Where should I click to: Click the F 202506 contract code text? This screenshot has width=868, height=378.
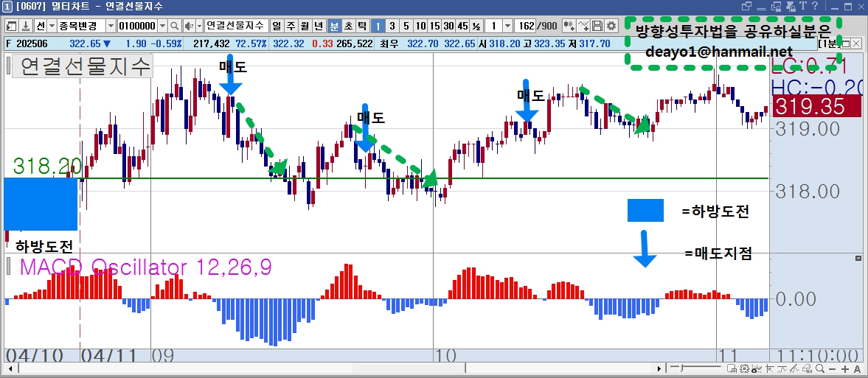tap(26, 43)
